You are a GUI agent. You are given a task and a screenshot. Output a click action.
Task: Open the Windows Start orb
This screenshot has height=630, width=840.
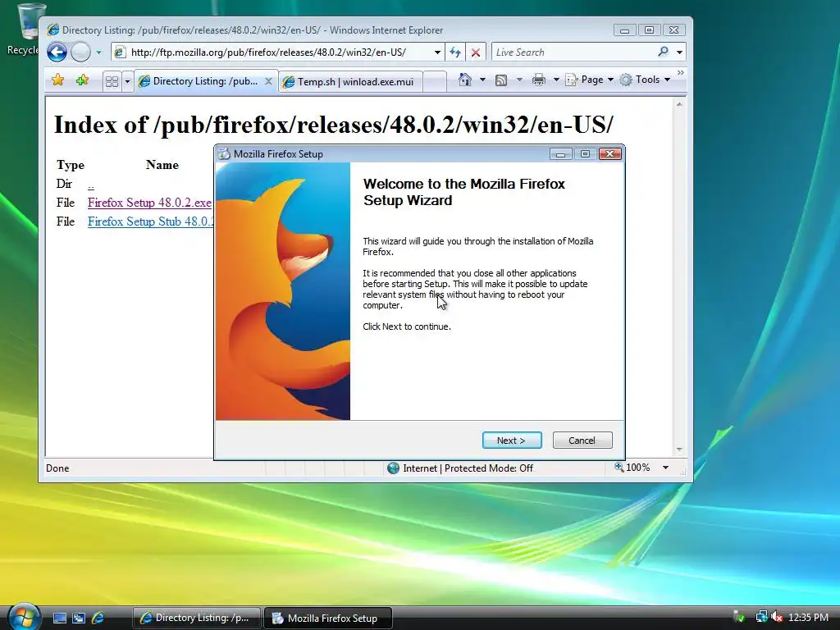point(24,617)
